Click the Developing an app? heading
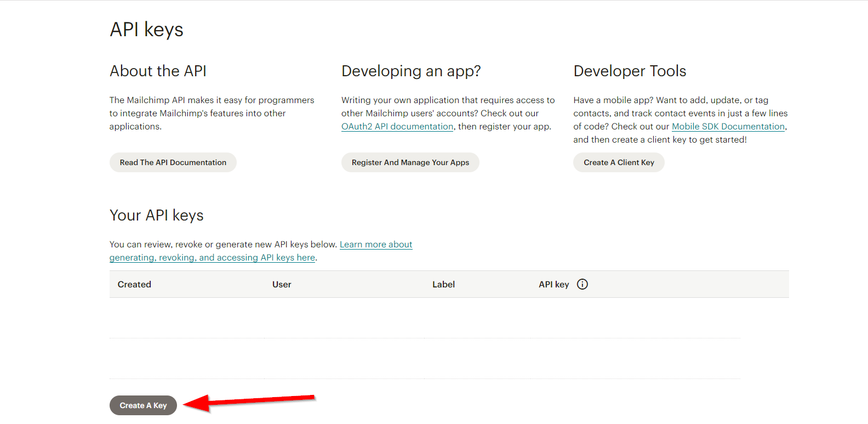 [411, 71]
